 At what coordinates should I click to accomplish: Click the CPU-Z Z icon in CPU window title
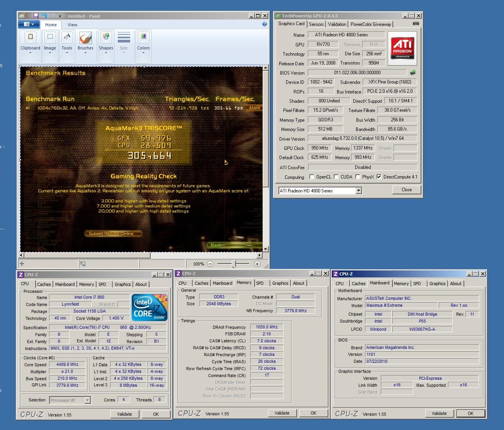(x=21, y=275)
